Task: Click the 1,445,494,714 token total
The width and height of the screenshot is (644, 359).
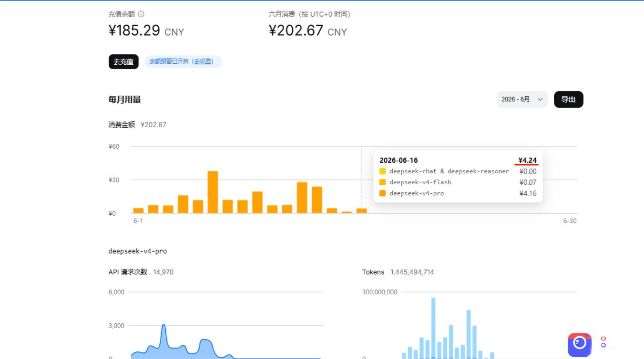Action: tap(412, 272)
